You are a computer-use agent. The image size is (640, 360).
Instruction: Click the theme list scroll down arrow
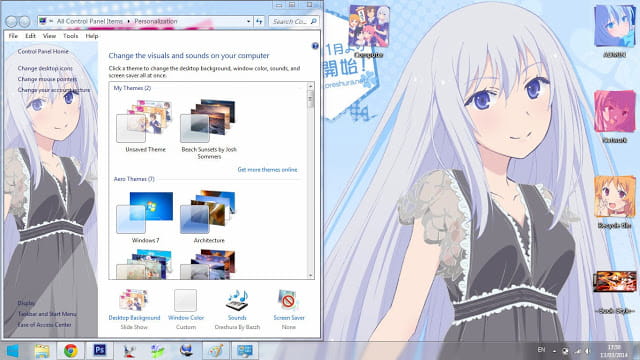click(311, 276)
